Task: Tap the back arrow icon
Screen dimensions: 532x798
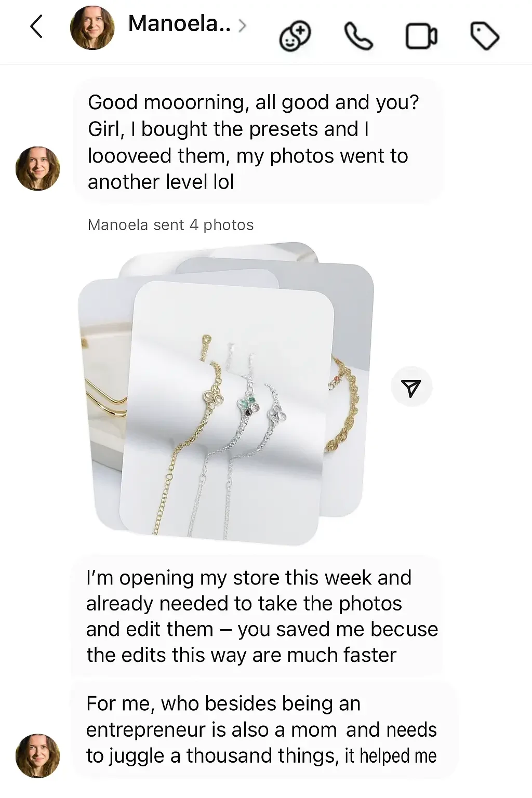Action: point(36,26)
